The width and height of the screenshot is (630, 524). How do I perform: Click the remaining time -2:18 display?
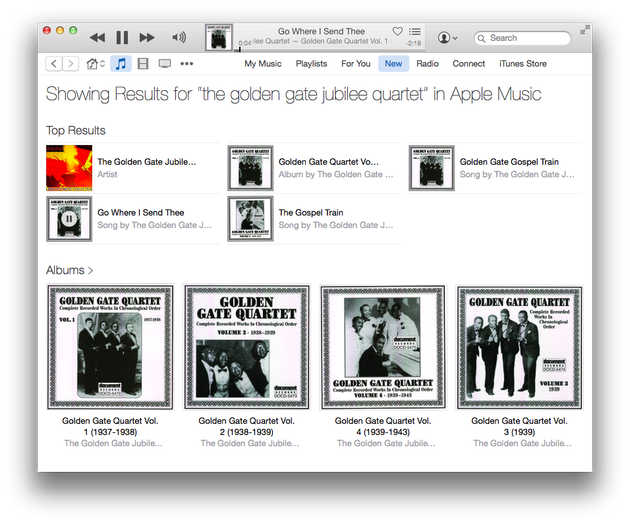click(x=413, y=43)
